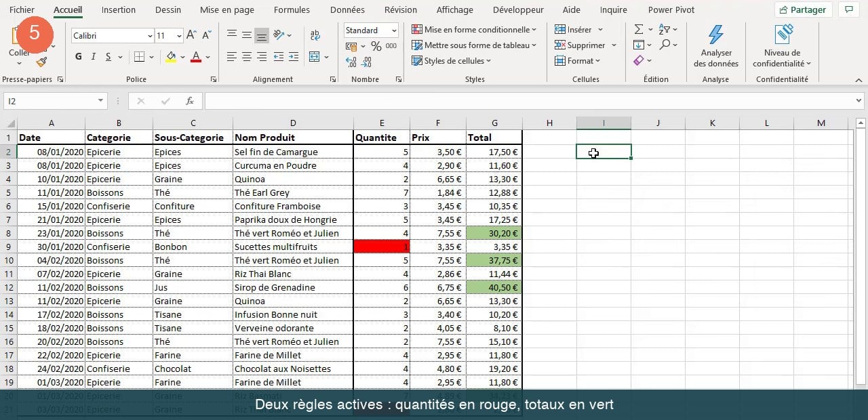
Task: Apply thousands separator 000 style
Action: (x=391, y=46)
